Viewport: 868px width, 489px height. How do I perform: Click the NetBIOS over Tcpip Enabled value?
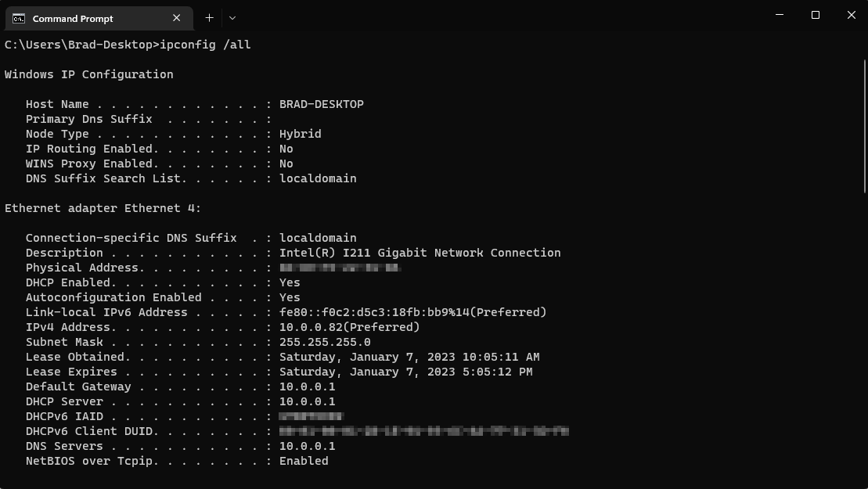[x=304, y=461]
